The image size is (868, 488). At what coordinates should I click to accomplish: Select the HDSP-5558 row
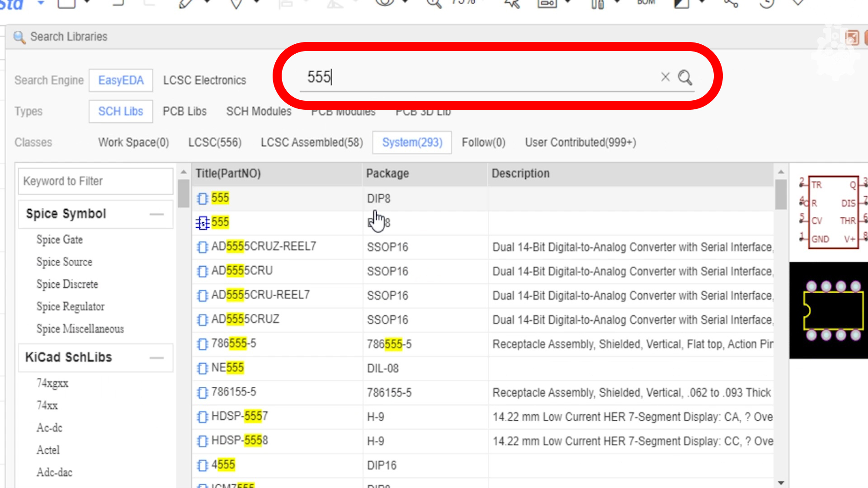point(483,441)
